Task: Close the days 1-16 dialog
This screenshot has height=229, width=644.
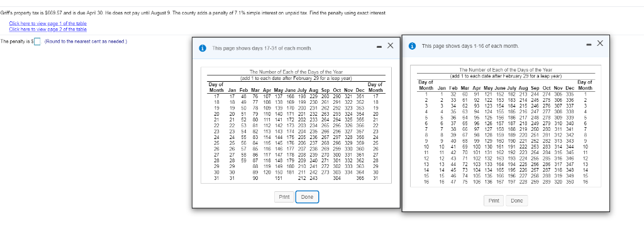Action: [600, 43]
